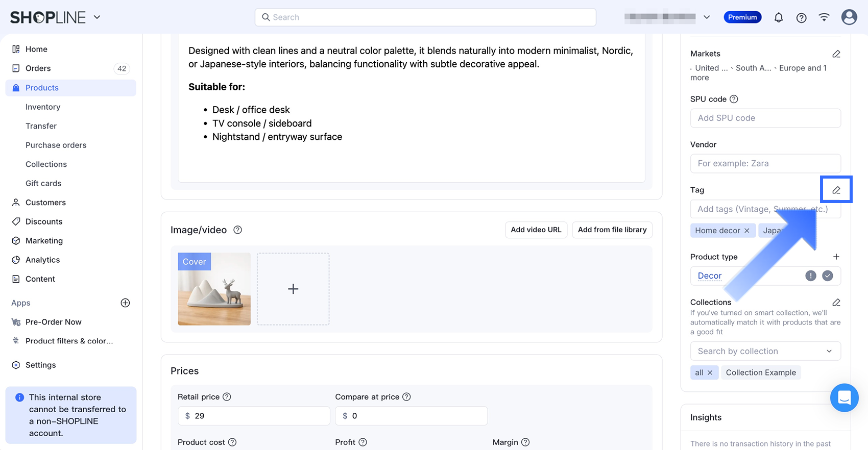Viewport: 868px width, 450px height.
Task: Go to Inventory in the sidebar
Action: 43,107
